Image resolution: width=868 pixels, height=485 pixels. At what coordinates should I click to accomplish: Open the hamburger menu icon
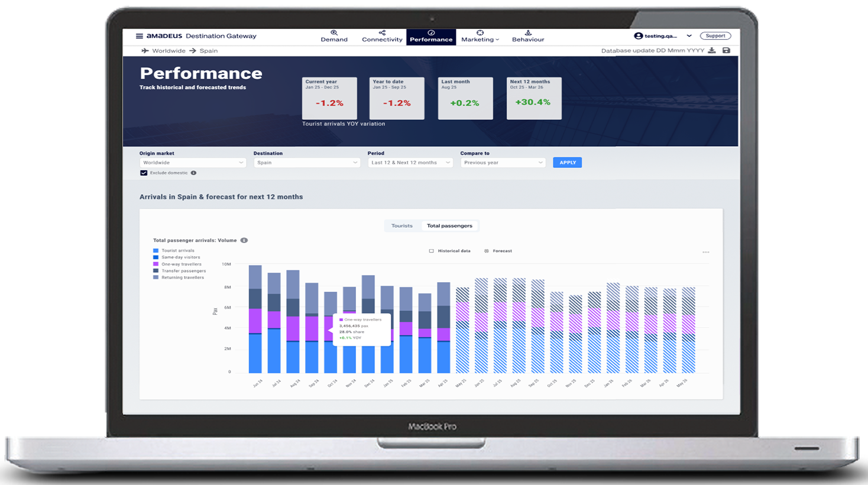click(140, 36)
